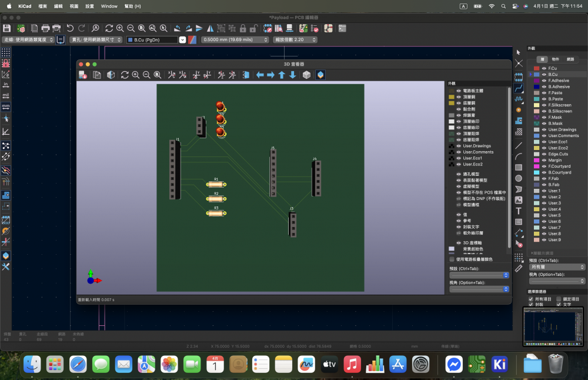Click the Draw Circle tool

coord(519,178)
